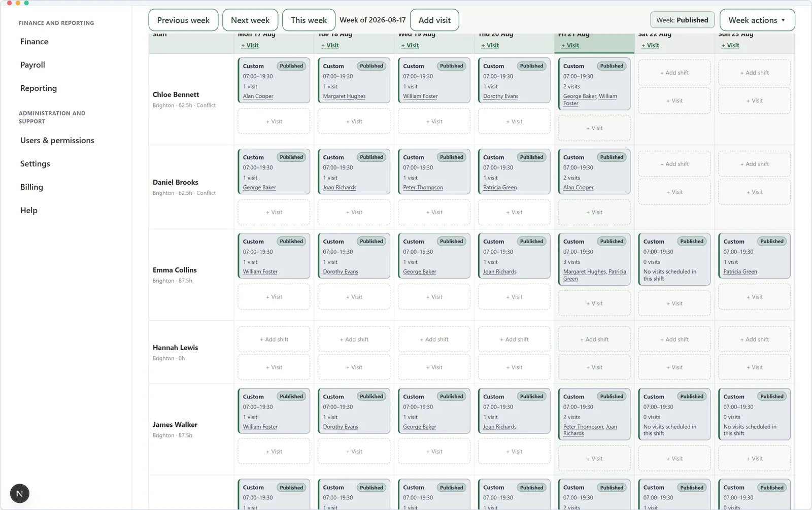The height and width of the screenshot is (510, 812).
Task: Go to Next week
Action: [x=250, y=20]
